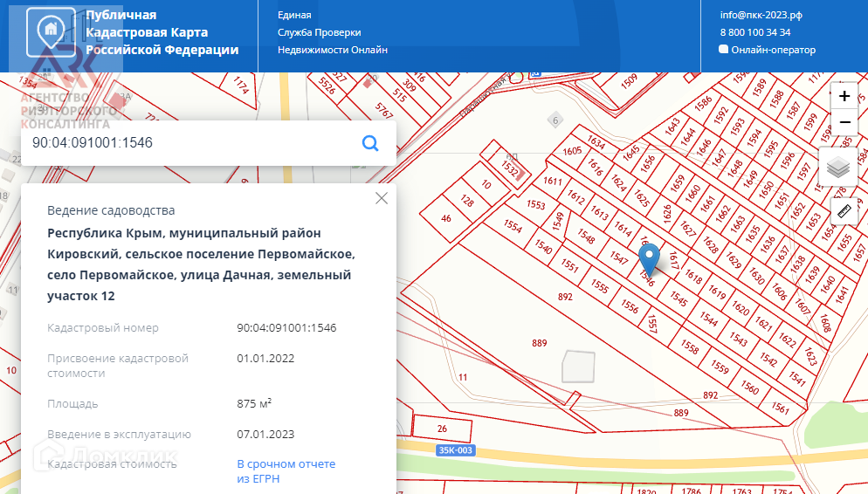Viewport: 868px width, 494px height.
Task: Zoom in with the plus button
Action: pyautogui.click(x=844, y=96)
